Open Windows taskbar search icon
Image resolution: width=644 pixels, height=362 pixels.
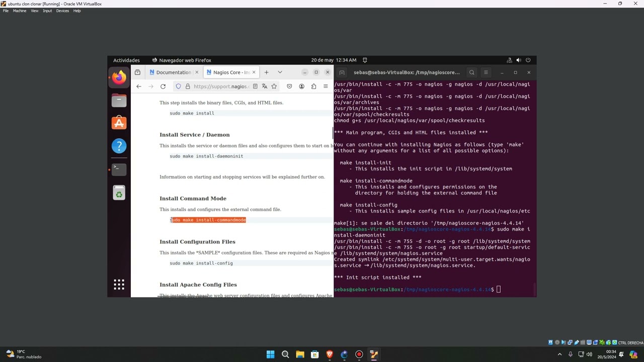point(285,354)
